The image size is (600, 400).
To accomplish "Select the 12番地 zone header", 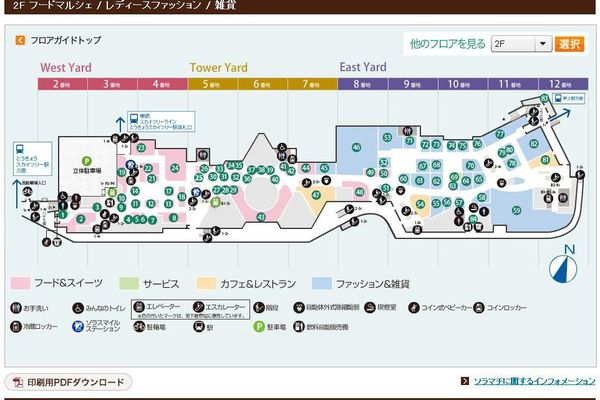I will pos(559,85).
